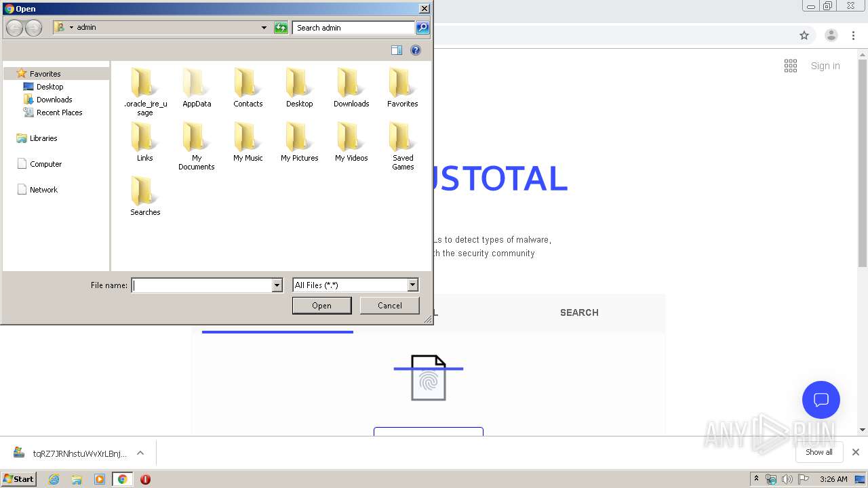Open media player from the taskbar
Screen dimensions: 868x488
(100, 479)
